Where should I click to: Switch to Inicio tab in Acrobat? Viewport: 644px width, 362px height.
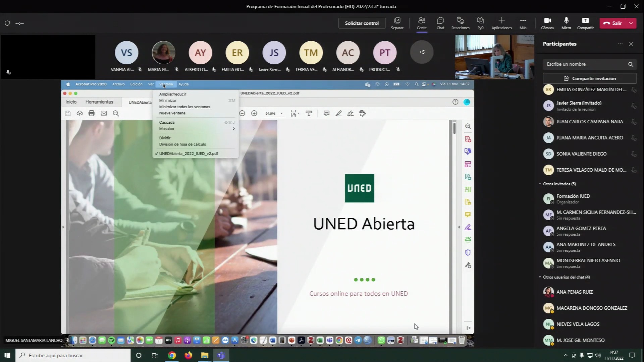tap(71, 102)
